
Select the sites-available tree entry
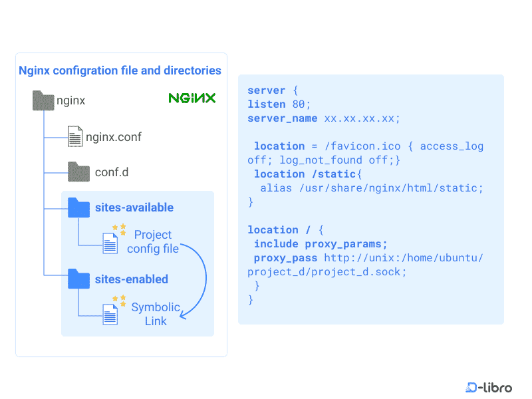coord(134,207)
